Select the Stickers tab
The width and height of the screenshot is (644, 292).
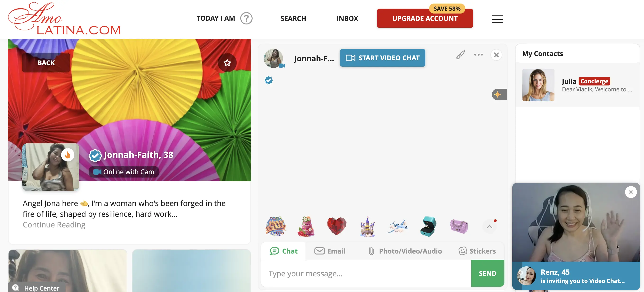(477, 251)
